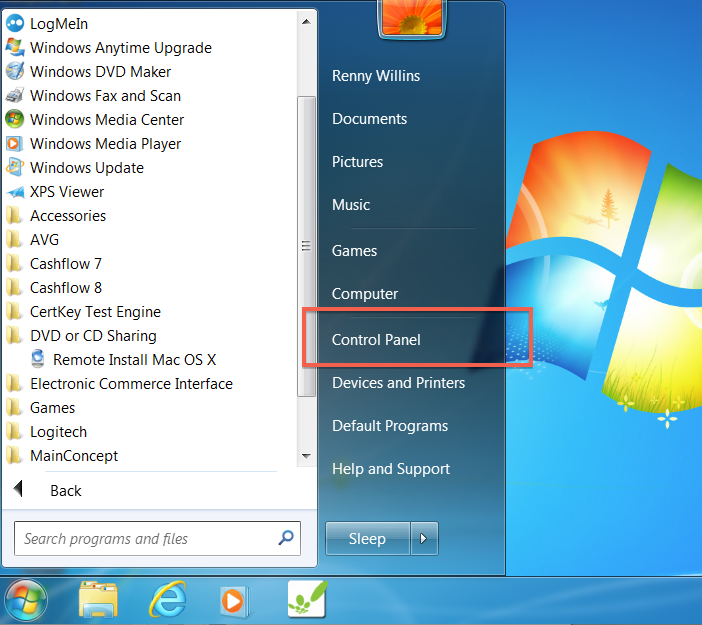
Task: Expand the Electronic Commerce Interface folder
Action: tap(131, 384)
